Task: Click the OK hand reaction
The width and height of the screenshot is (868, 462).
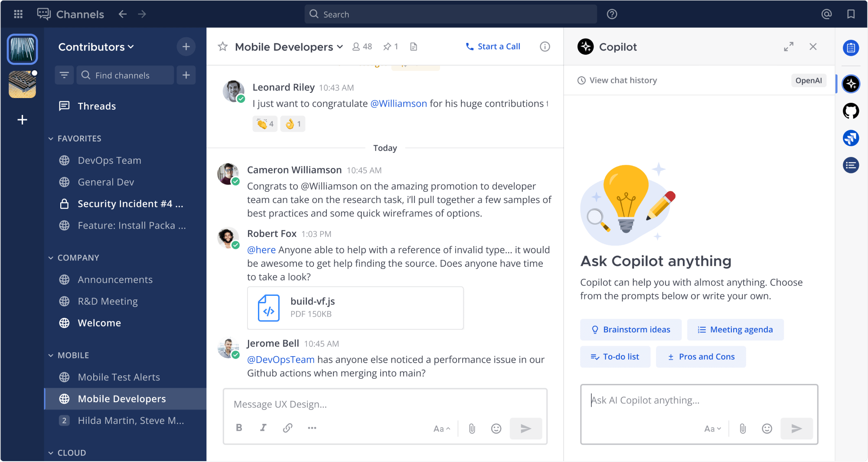Action: (x=293, y=124)
